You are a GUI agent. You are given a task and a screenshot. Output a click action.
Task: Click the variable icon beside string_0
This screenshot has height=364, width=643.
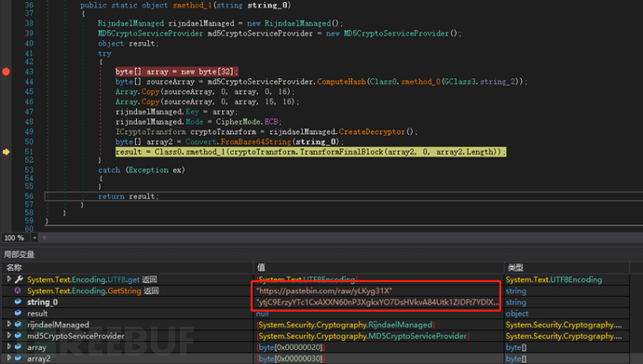[x=18, y=302]
